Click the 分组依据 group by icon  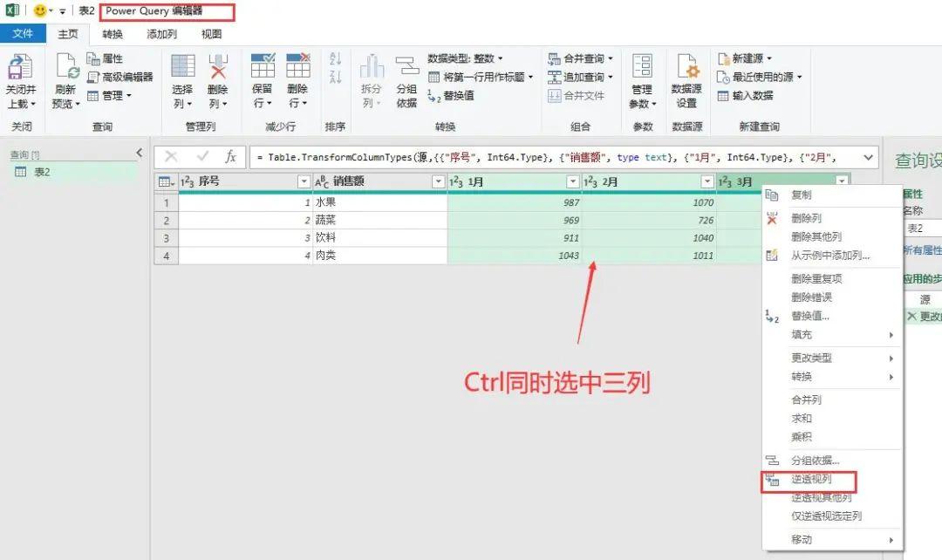click(x=406, y=68)
